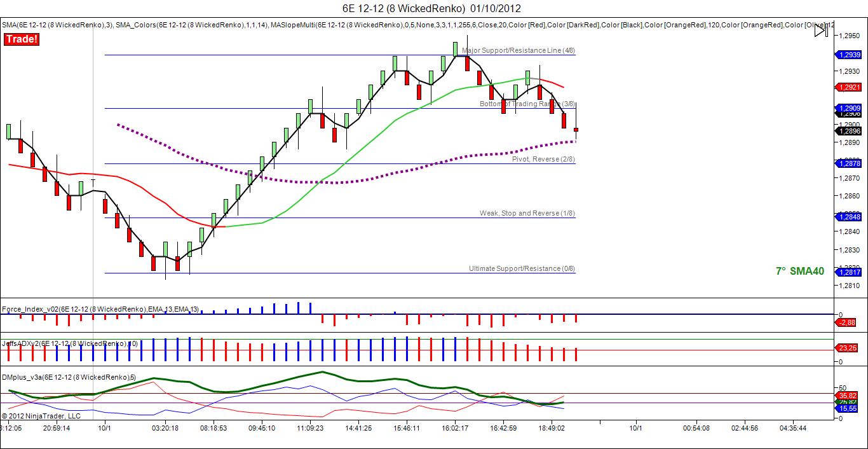
Task: Click the thick dark green DMplus line
Action: [x=322, y=373]
